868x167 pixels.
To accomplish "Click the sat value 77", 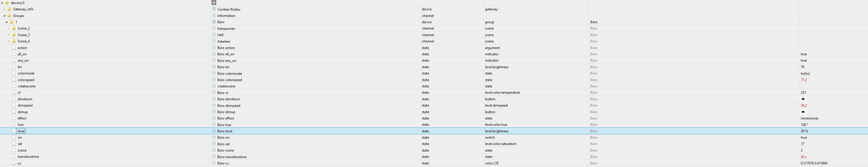I will tap(802, 144).
